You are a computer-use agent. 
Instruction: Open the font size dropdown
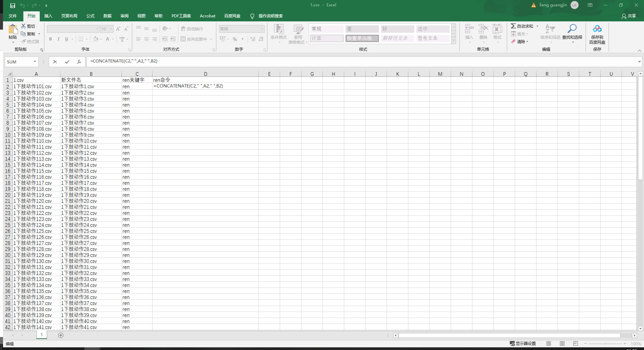111,29
